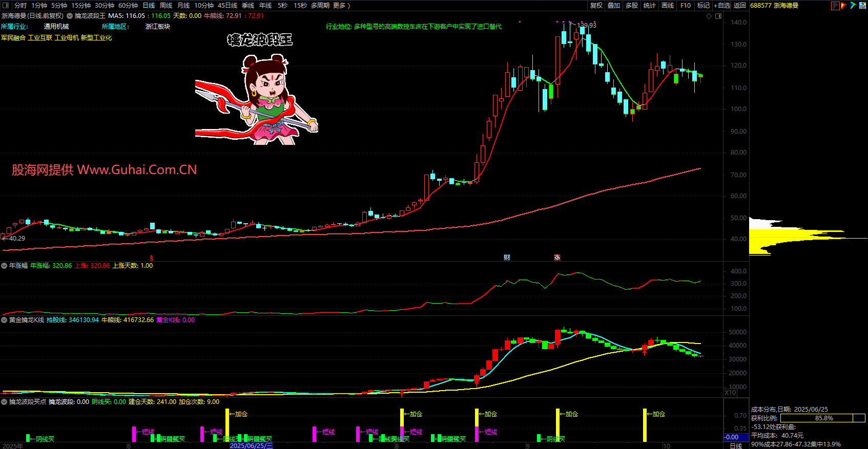
Task: Click the 标记 mark button
Action: pyautogui.click(x=704, y=6)
